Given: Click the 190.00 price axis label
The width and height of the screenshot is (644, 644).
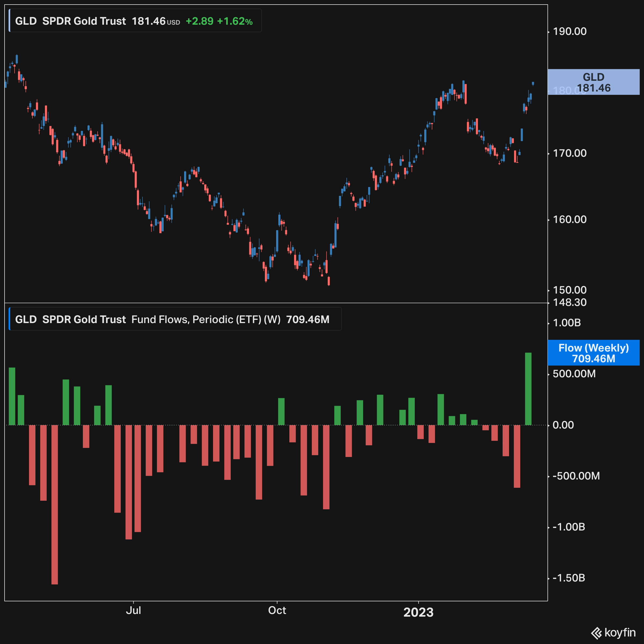Looking at the screenshot, I should (x=570, y=31).
